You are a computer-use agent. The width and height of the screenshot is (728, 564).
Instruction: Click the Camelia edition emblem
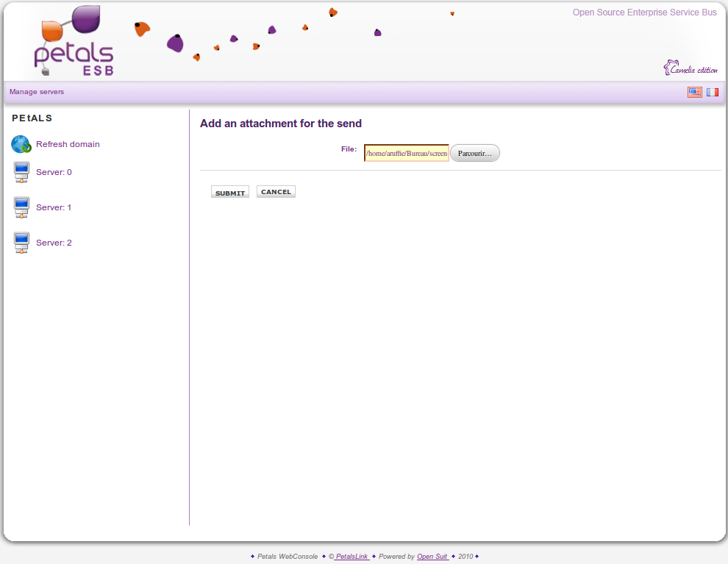coord(690,68)
